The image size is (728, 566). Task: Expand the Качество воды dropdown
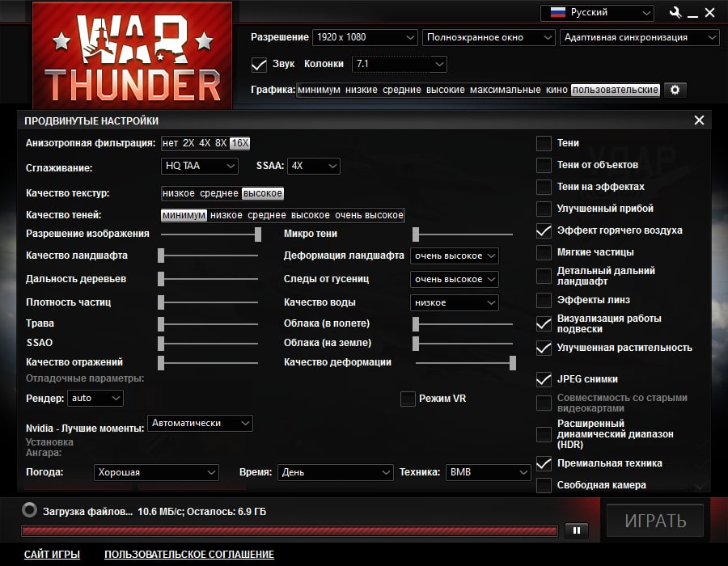455,303
